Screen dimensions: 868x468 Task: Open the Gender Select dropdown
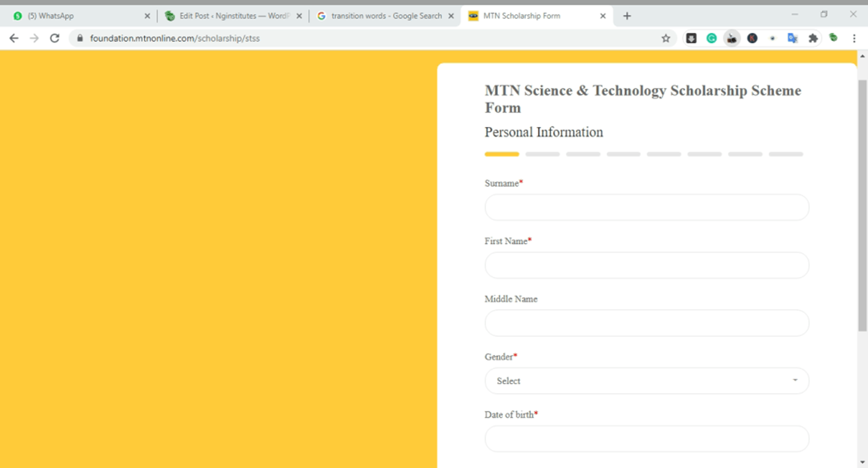click(647, 381)
